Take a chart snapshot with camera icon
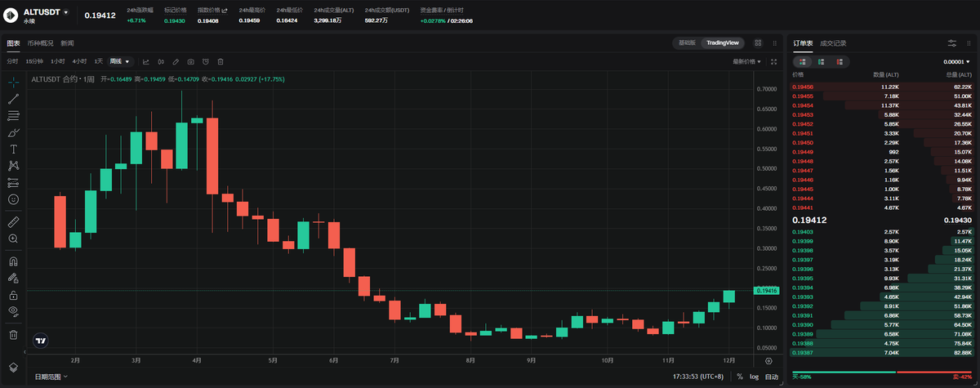Viewport: 980px width, 388px height. pos(190,61)
